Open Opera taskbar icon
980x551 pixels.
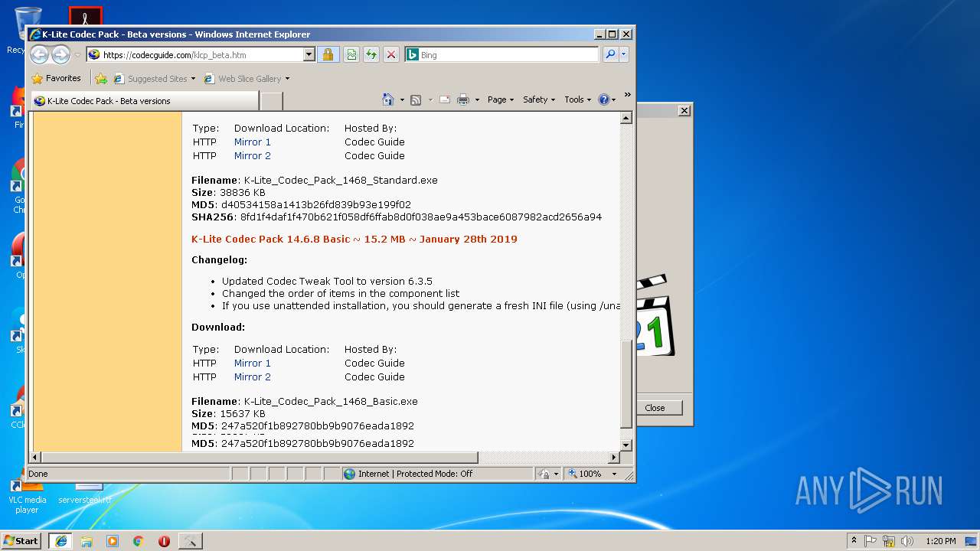(x=164, y=541)
